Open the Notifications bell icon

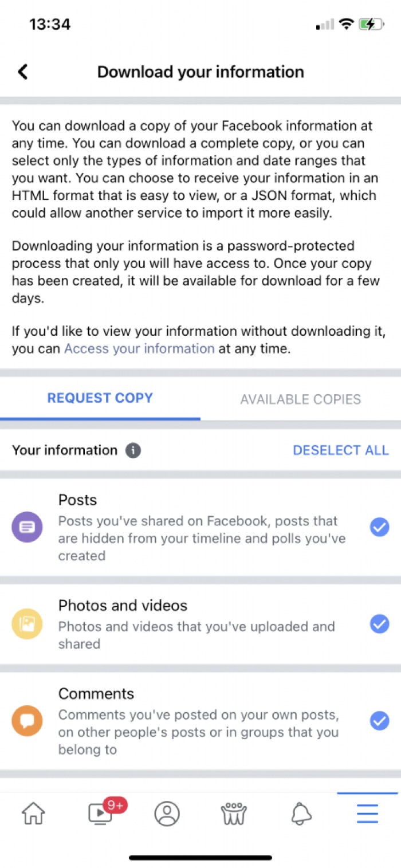tap(301, 813)
